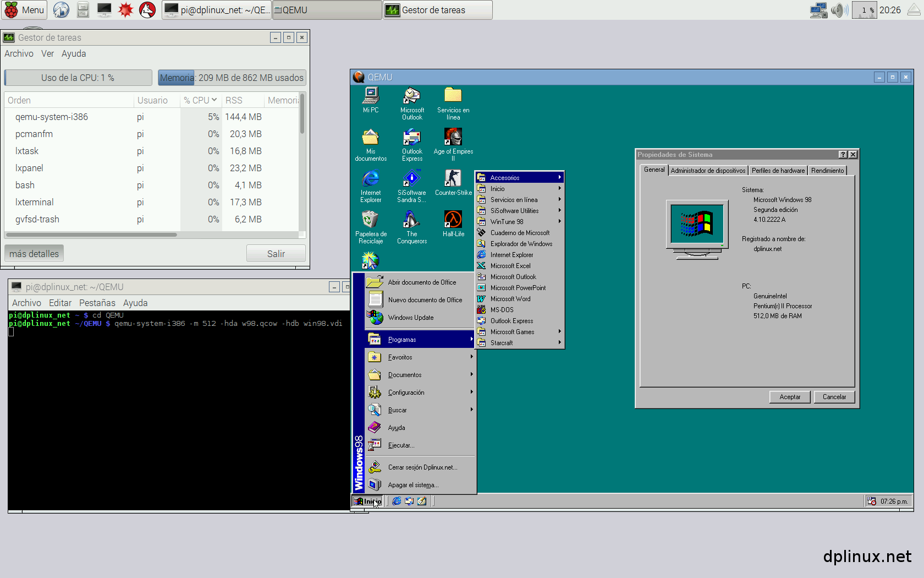The height and width of the screenshot is (578, 924).
Task: Open Mis documentos desktop icon
Action: pyautogui.click(x=371, y=145)
